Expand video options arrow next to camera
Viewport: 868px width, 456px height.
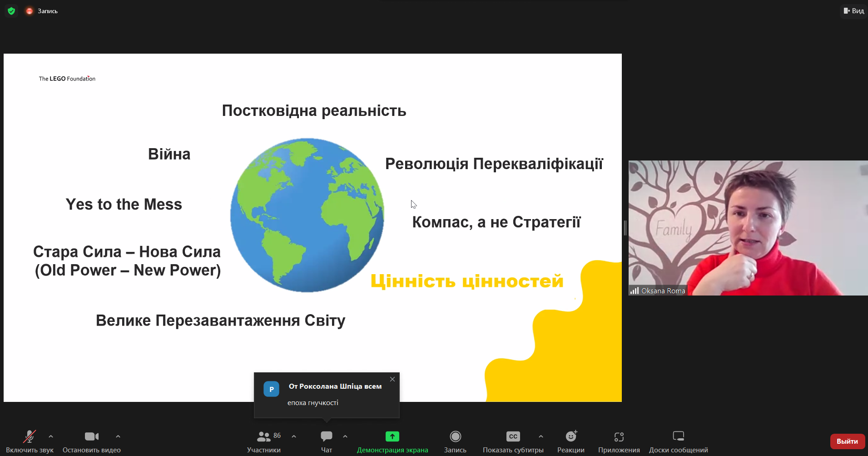118,436
